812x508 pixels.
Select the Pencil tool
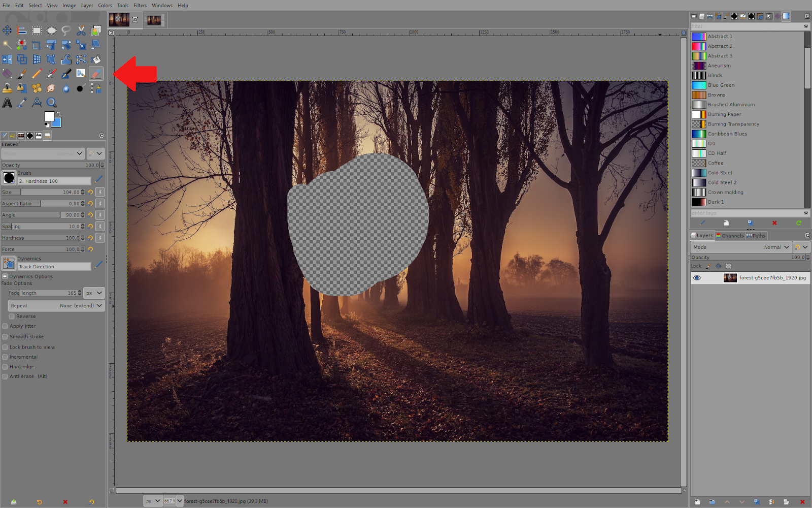pyautogui.click(x=37, y=74)
